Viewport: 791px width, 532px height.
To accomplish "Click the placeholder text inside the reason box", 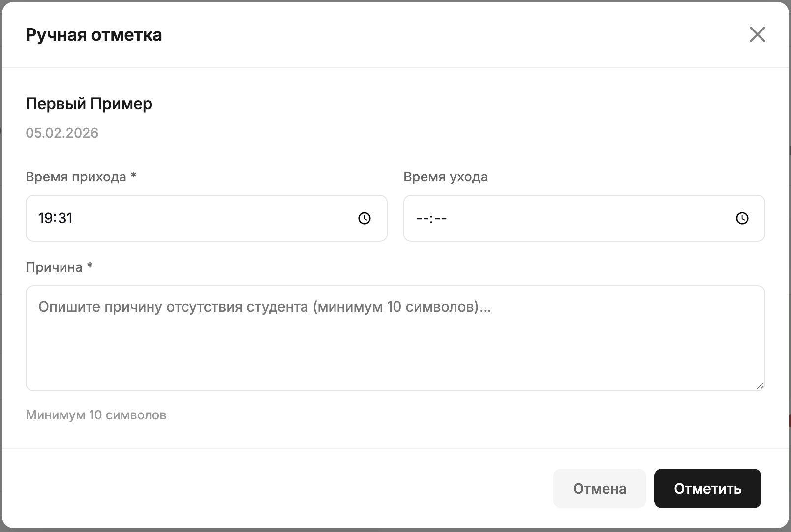I will click(x=265, y=306).
